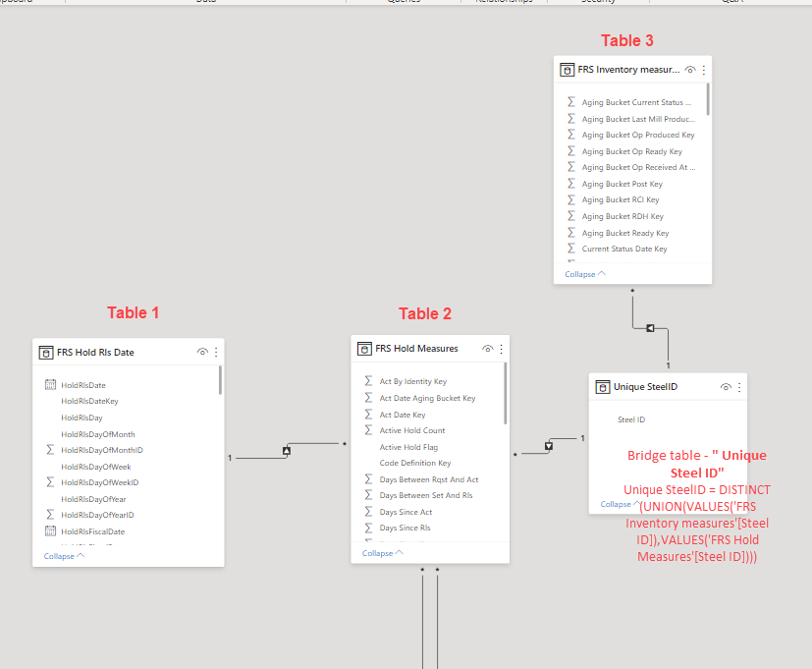Viewport: 812px width, 669px height.
Task: Select relationship arrow between Hold Measures and Unique SteelID
Action: coord(549,446)
